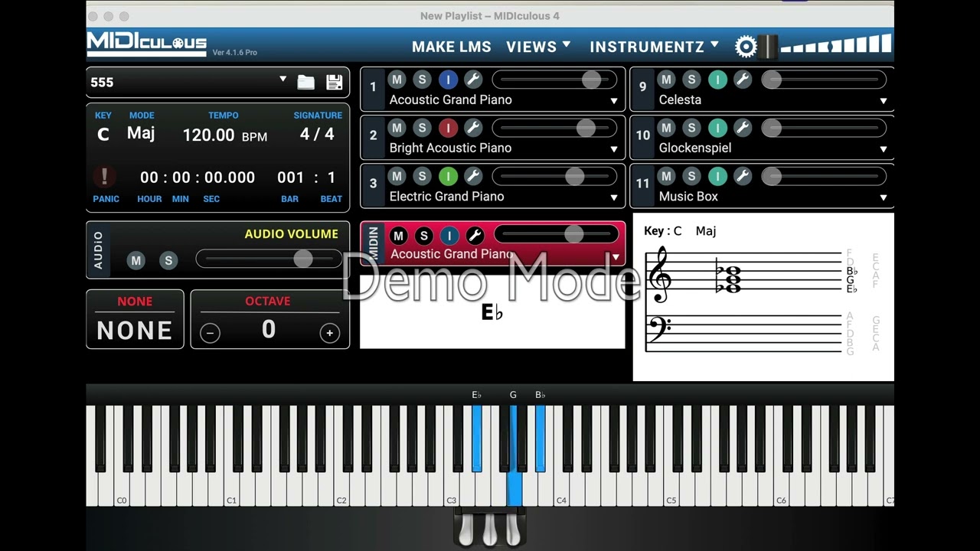Image resolution: width=980 pixels, height=551 pixels.
Task: Open instrument dropdown for Acoustic Grand Piano channel 1
Action: 614,101
